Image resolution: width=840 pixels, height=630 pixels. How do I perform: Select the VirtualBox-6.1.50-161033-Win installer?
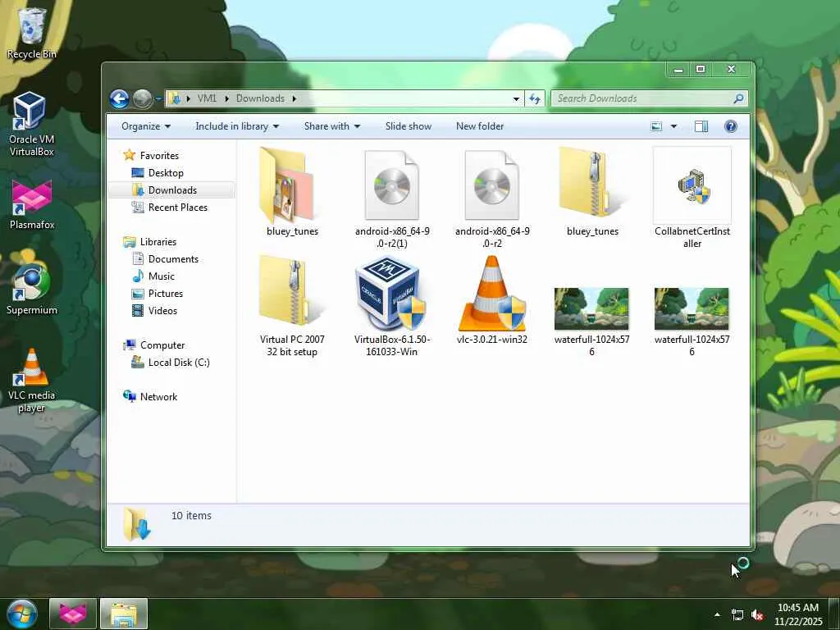coord(392,307)
